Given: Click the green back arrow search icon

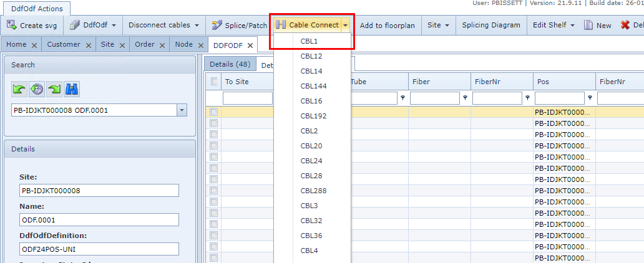Looking at the screenshot, I should pyautogui.click(x=19, y=89).
